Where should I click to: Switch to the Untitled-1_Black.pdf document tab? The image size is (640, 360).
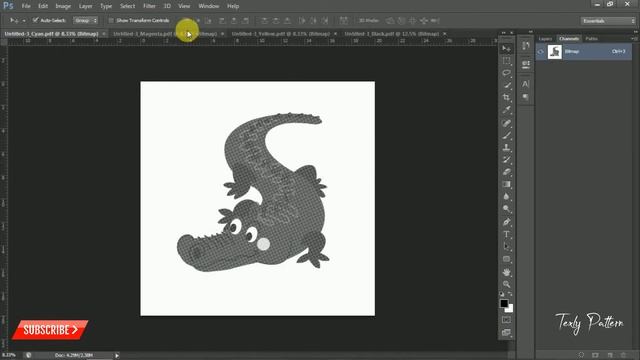pyautogui.click(x=391, y=34)
